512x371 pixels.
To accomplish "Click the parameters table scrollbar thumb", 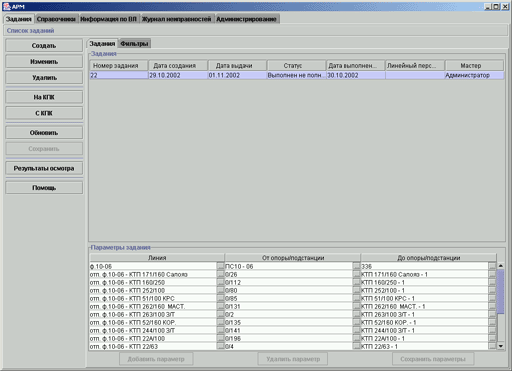I will coord(500,292).
